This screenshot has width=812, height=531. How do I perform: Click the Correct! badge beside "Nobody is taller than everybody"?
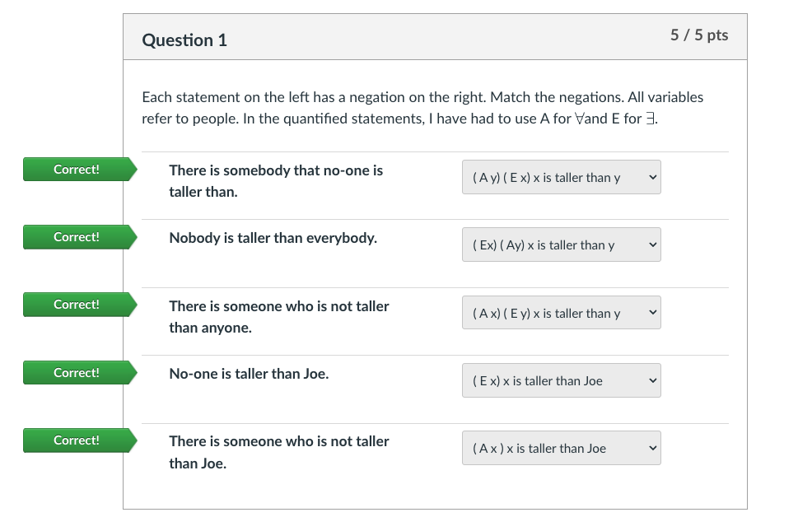pos(77,236)
